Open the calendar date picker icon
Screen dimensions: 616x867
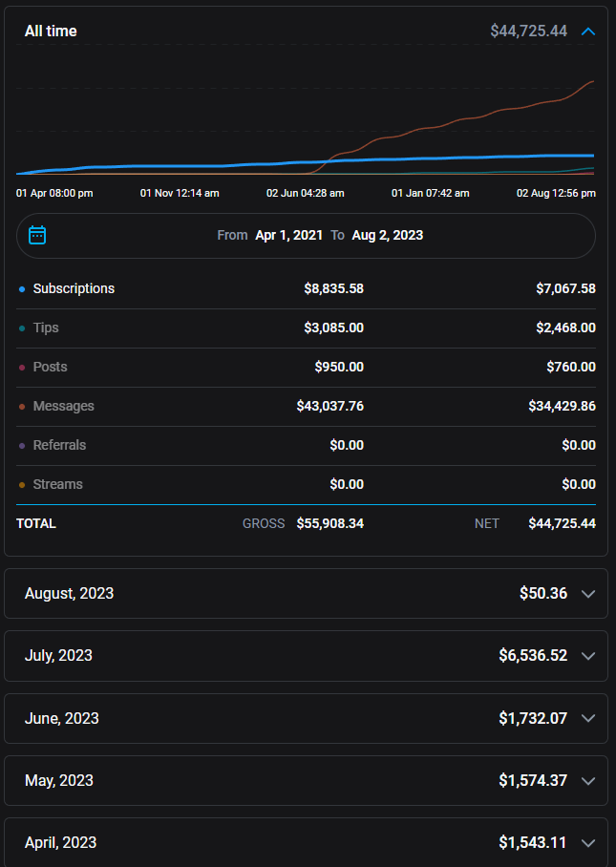point(37,235)
